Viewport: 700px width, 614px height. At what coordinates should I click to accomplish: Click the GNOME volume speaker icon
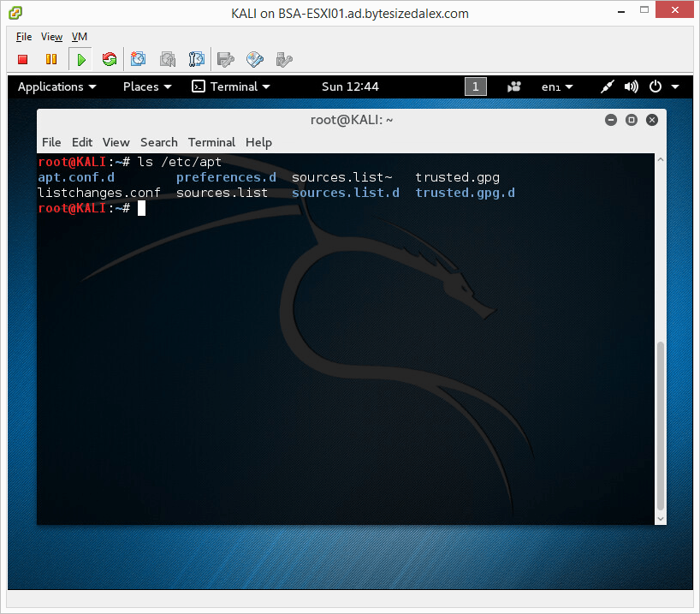pyautogui.click(x=632, y=86)
